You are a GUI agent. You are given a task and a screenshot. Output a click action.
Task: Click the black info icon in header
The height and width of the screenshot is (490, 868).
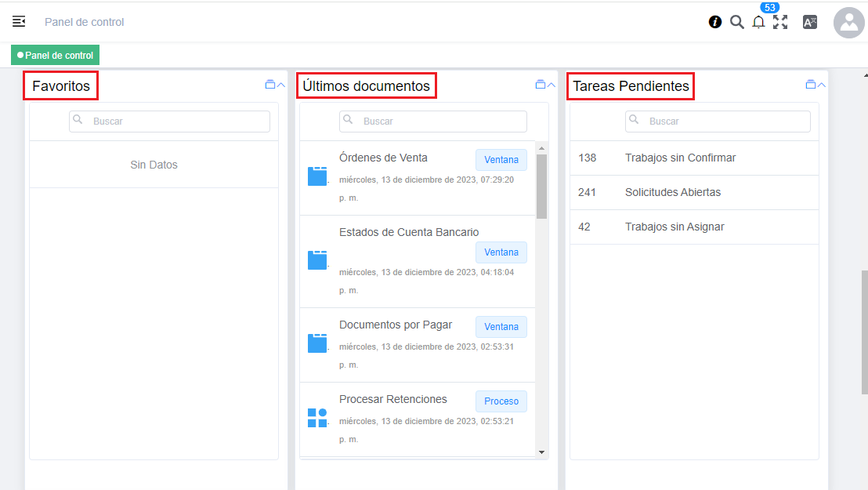tap(715, 22)
